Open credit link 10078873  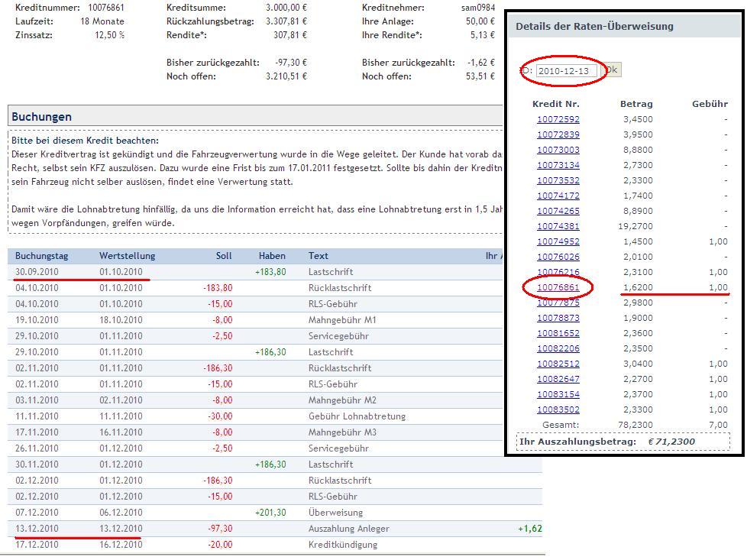point(558,318)
